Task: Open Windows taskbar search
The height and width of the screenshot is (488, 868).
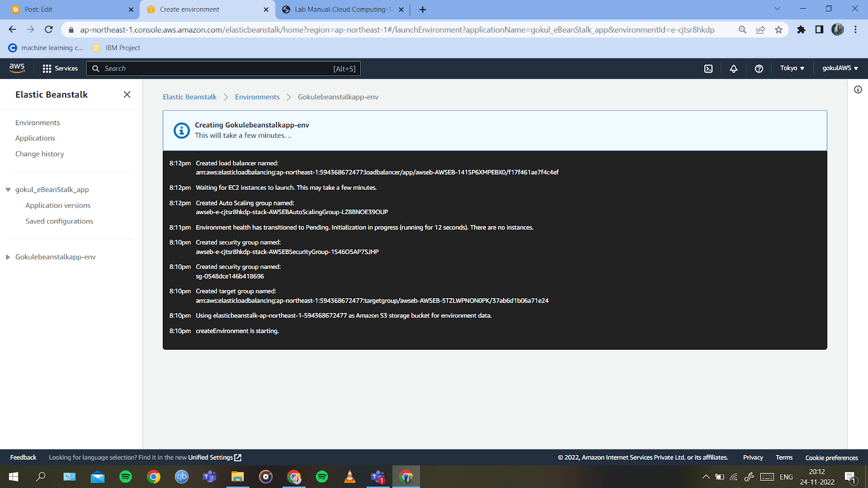Action: pos(41,477)
